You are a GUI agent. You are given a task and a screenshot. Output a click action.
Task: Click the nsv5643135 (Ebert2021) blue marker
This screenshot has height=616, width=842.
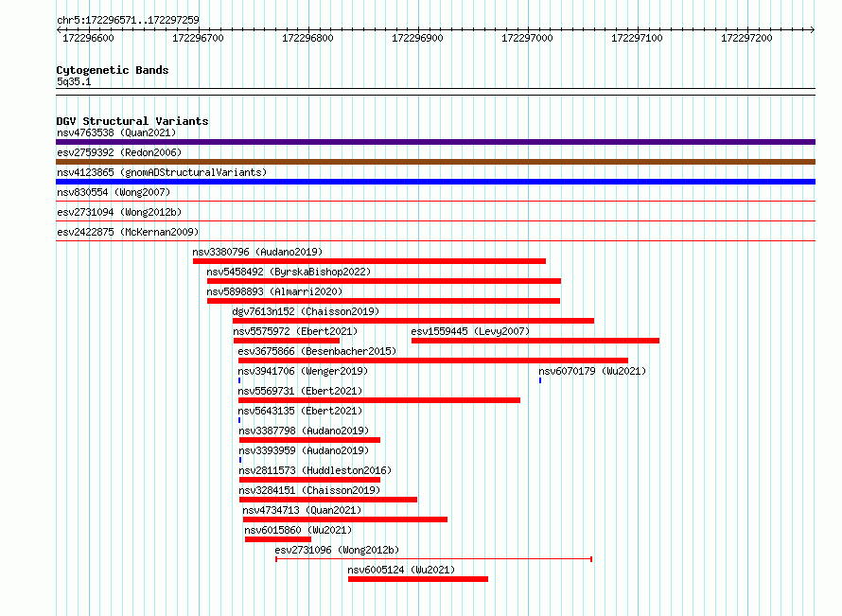(x=239, y=420)
